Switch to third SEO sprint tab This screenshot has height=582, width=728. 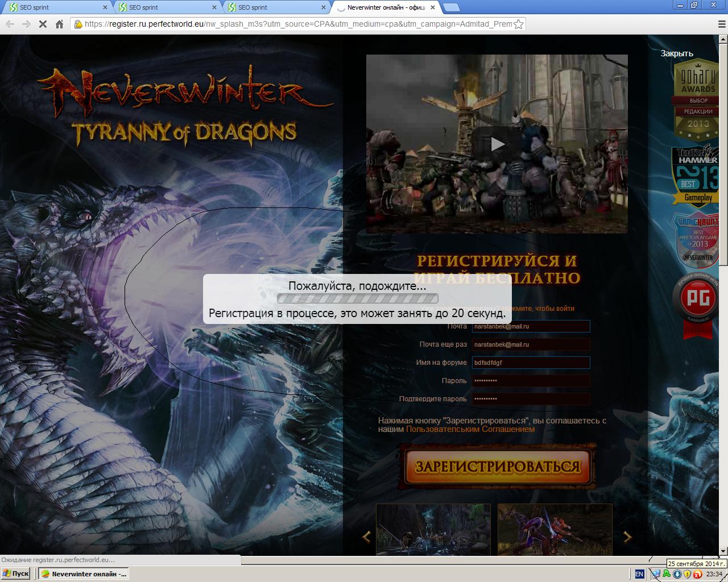click(x=275, y=7)
